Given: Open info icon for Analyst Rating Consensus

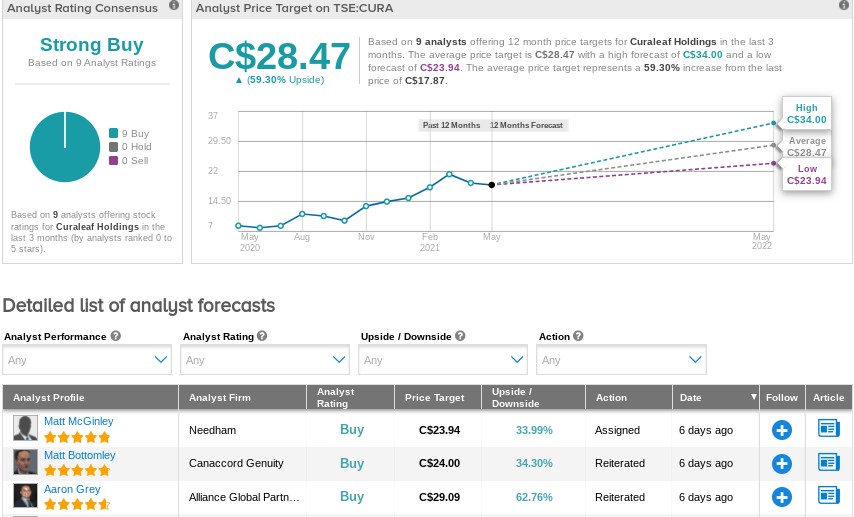Looking at the screenshot, I should coord(174,5).
